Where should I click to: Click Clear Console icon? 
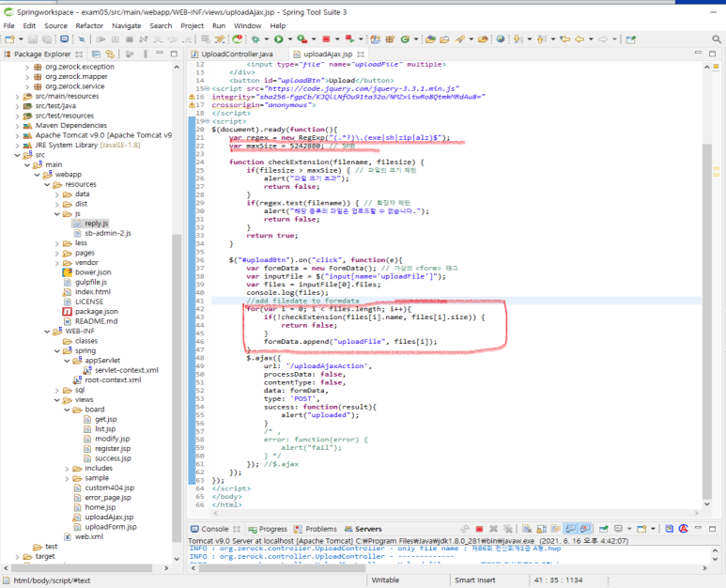click(x=527, y=529)
